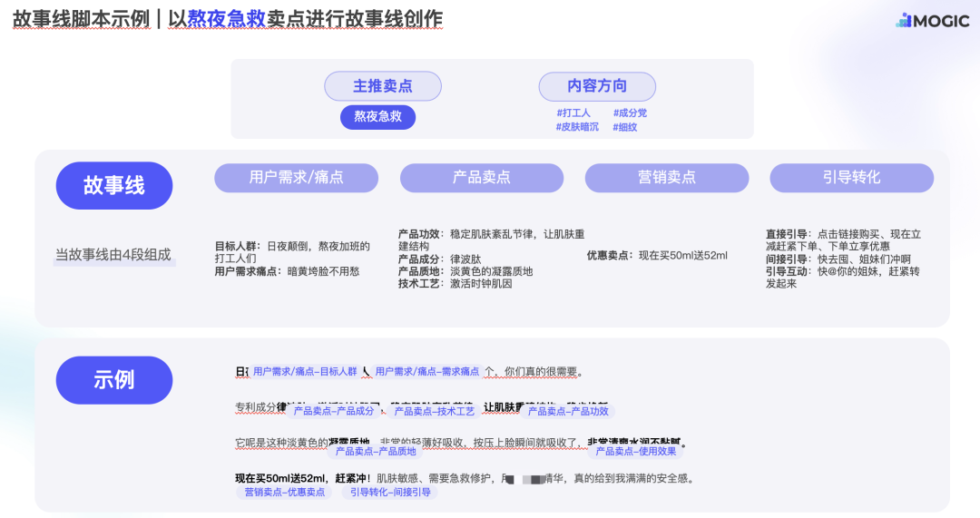Select the 营销卖点 column header

point(667,178)
